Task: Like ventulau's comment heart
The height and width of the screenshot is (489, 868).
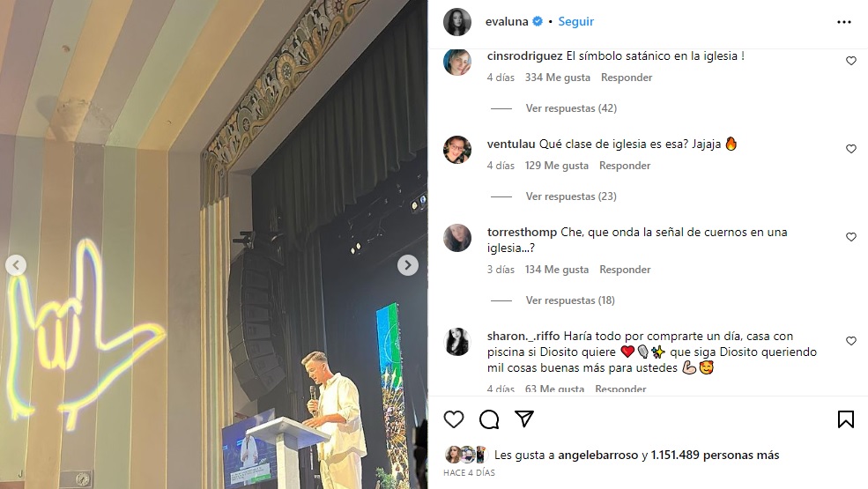Action: point(851,149)
